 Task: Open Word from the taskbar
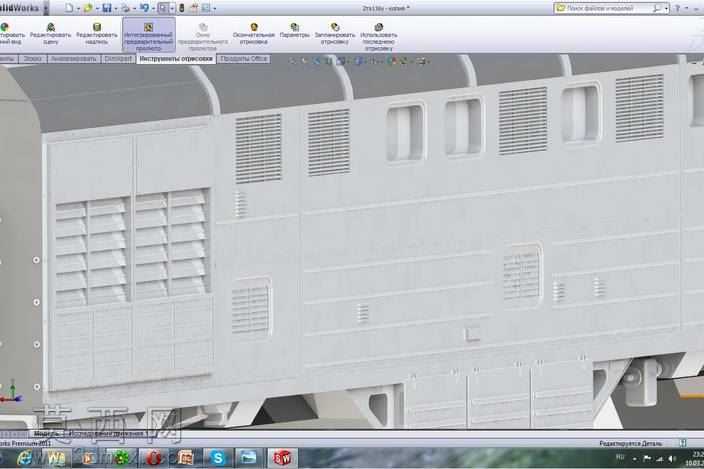click(55, 458)
